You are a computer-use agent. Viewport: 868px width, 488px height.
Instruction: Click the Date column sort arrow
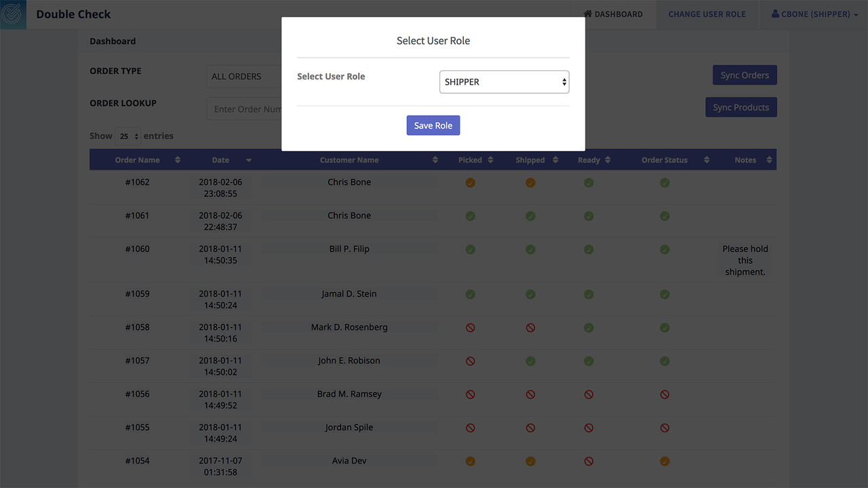248,159
